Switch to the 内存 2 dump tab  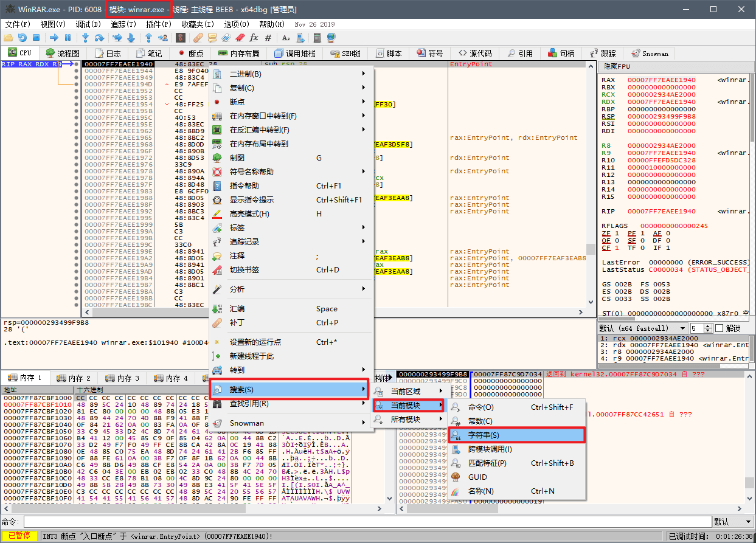pyautogui.click(x=74, y=378)
